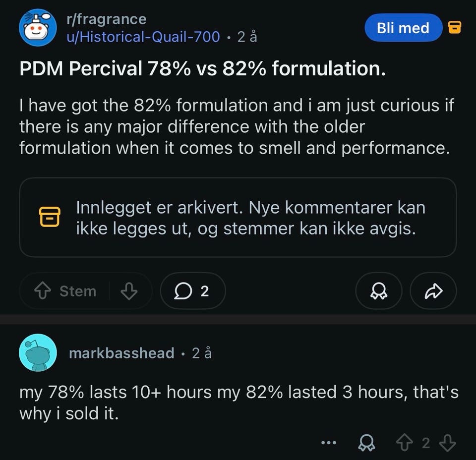Visit u/Historical-Quail-700 profile

143,36
